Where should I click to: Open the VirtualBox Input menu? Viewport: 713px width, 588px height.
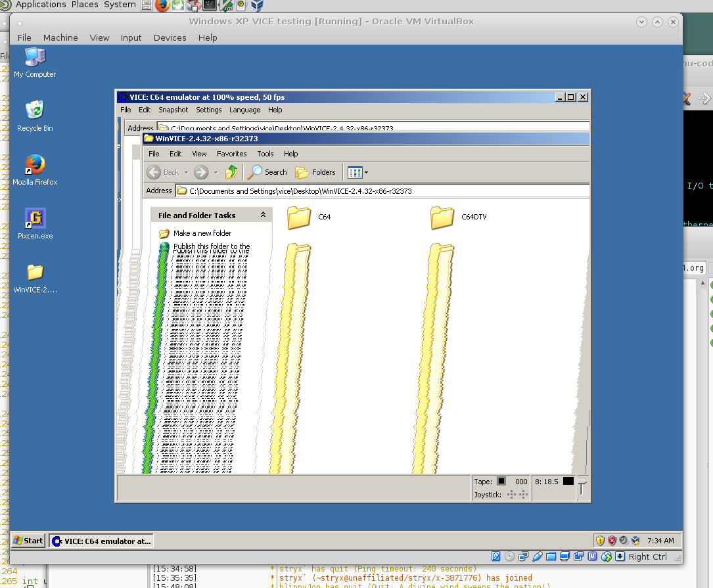pyautogui.click(x=131, y=37)
